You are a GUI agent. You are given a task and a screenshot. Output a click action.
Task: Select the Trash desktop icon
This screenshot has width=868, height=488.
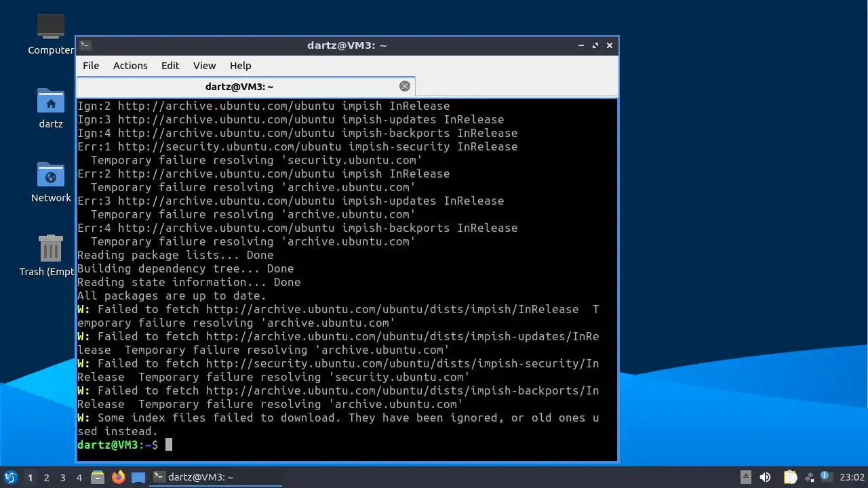point(49,256)
